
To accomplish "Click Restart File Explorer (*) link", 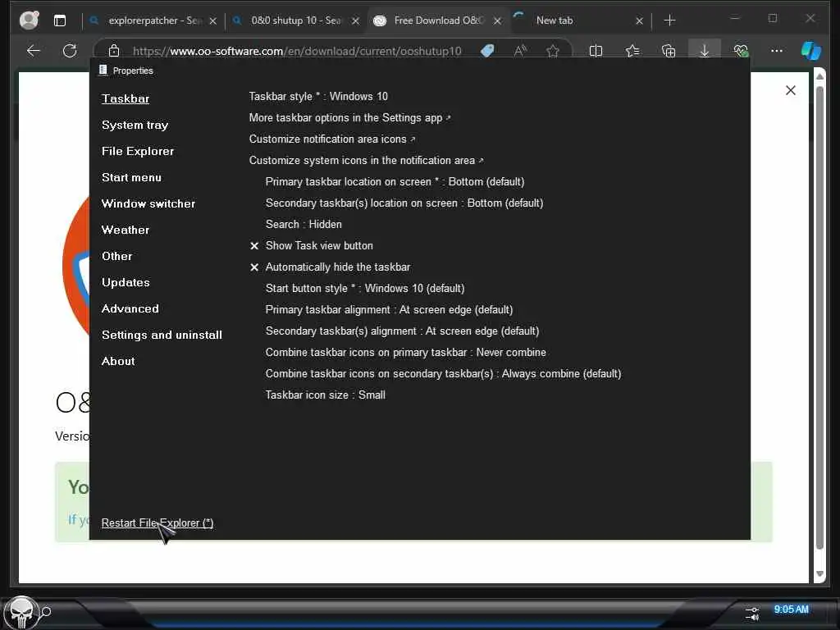I will coord(157,523).
